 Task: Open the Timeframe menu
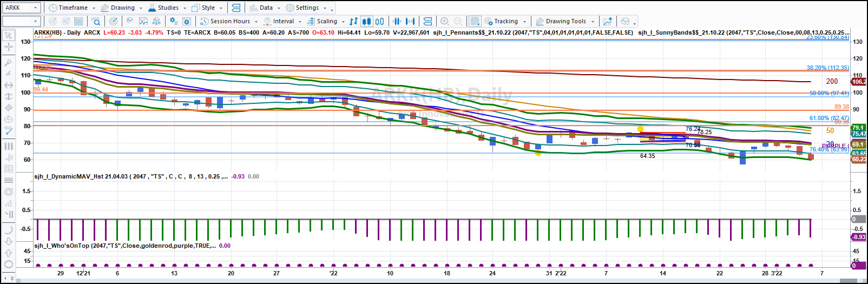coord(72,8)
